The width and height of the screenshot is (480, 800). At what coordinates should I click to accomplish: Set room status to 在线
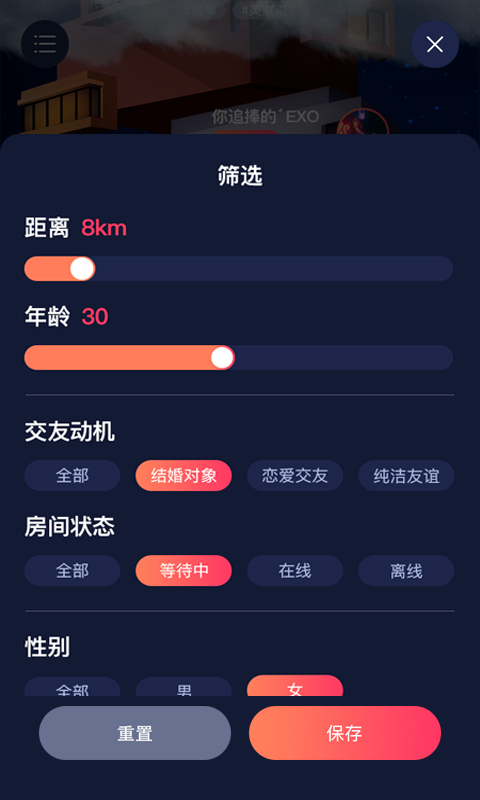(x=295, y=570)
